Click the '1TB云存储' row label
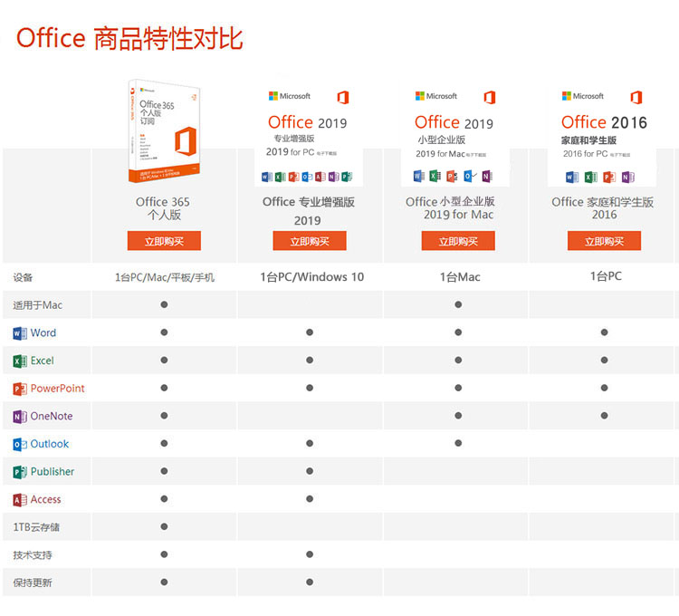This screenshot has width=679, height=616. point(36,527)
